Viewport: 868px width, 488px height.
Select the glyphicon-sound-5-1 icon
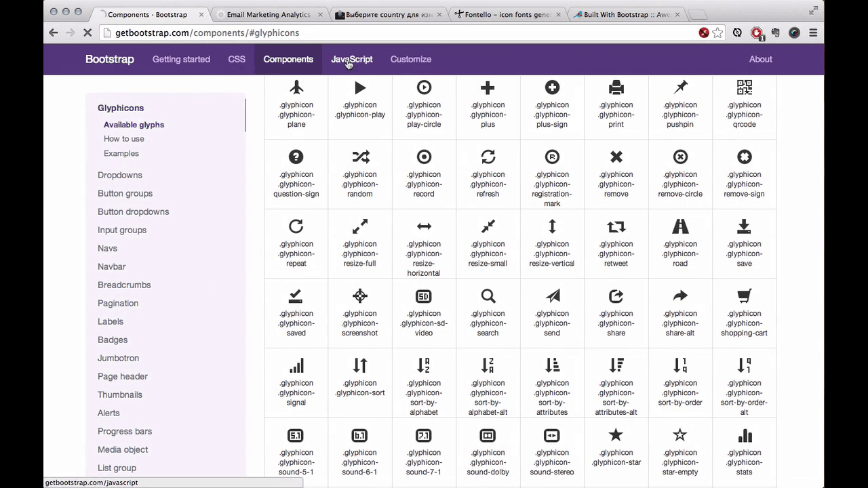pos(296,435)
